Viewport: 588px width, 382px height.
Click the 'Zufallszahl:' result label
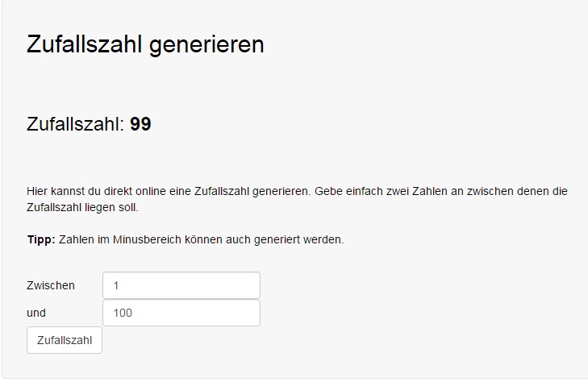76,125
